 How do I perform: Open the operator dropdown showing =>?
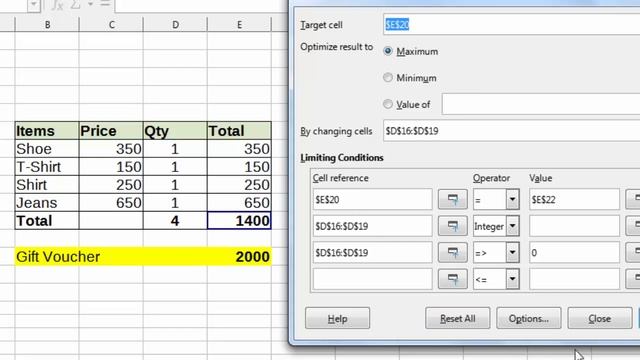[x=512, y=253]
